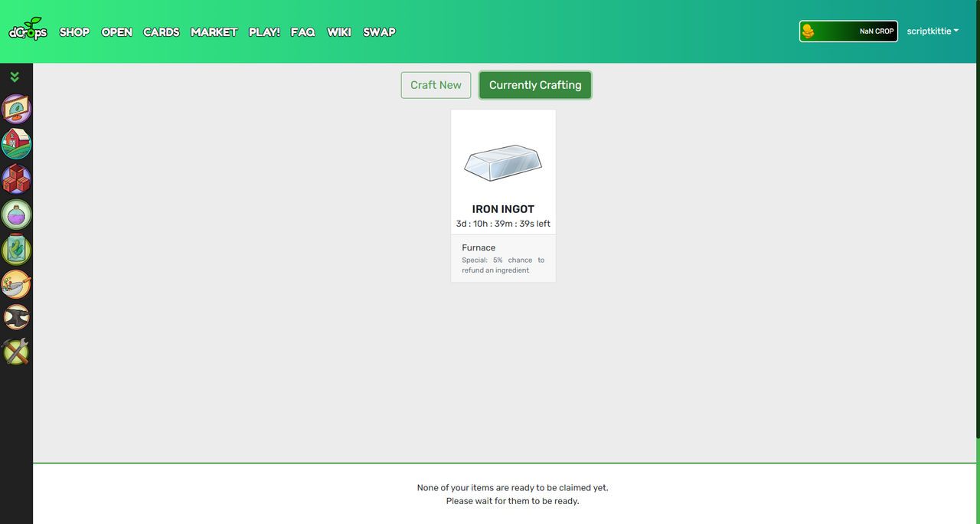
Task: Open the red crates storage icon
Action: pos(16,179)
